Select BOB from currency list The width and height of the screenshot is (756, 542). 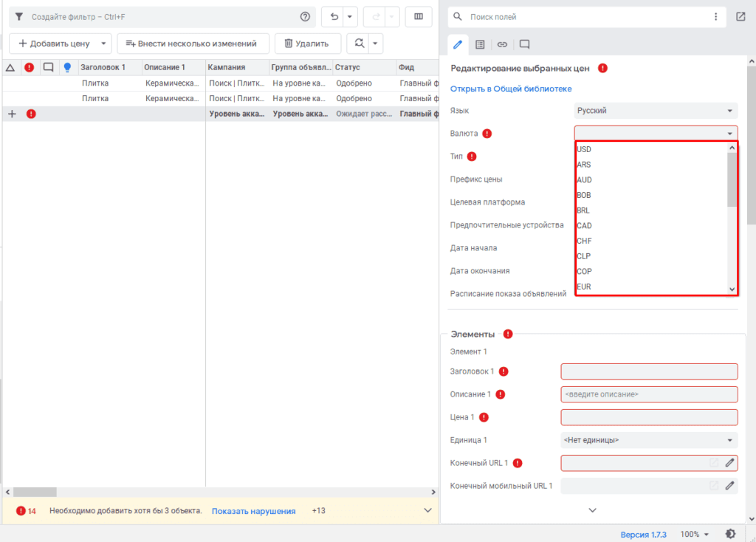pyautogui.click(x=652, y=195)
